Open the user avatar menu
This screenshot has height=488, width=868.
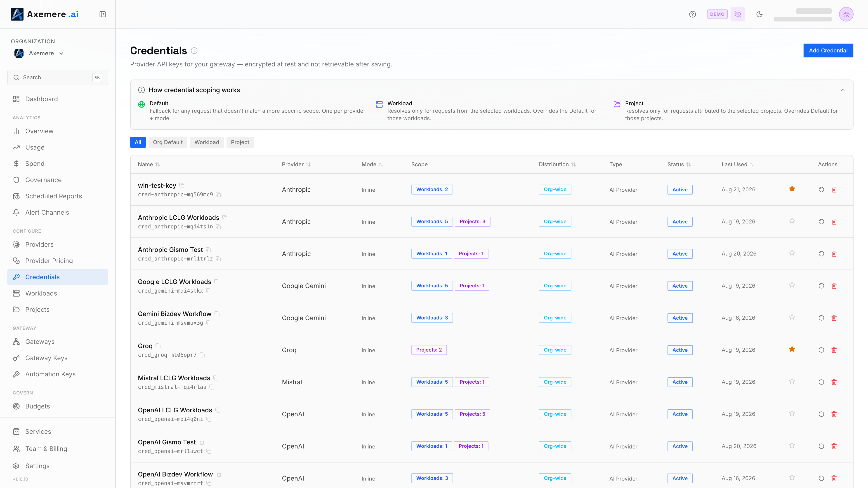click(x=846, y=14)
